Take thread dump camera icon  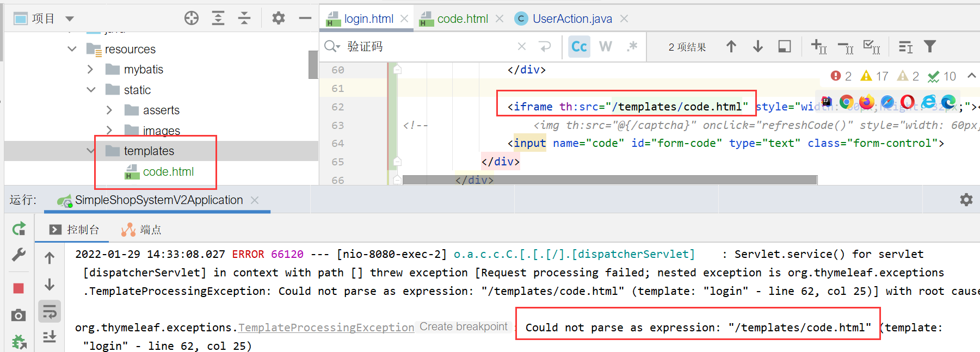click(19, 316)
